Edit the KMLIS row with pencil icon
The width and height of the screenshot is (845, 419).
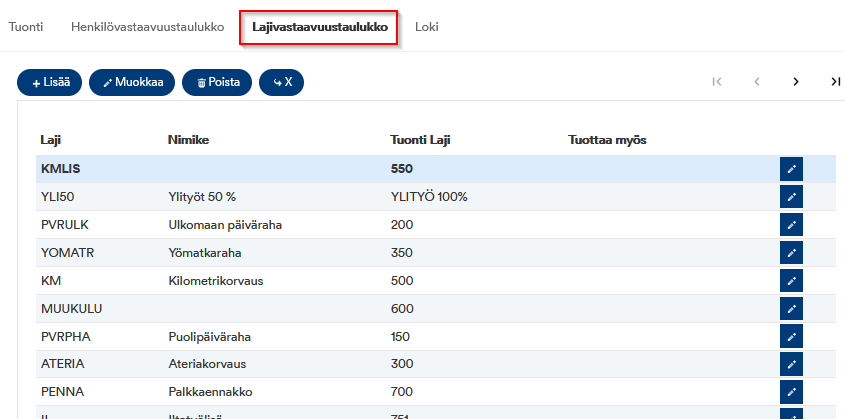pos(791,169)
